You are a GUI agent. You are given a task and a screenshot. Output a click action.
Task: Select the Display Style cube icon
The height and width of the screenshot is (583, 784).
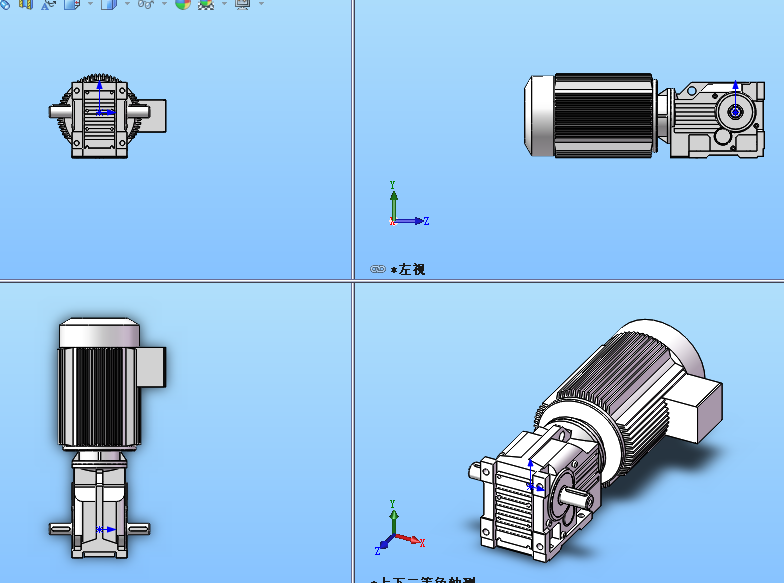[x=110, y=4]
